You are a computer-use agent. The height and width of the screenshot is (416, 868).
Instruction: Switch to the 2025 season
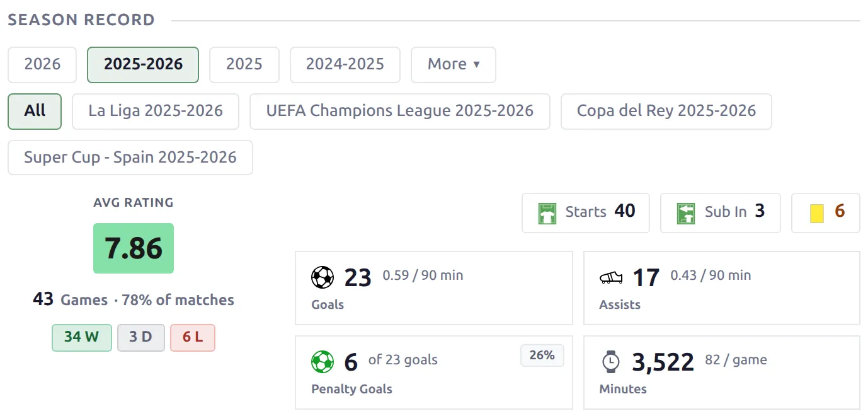click(x=244, y=65)
